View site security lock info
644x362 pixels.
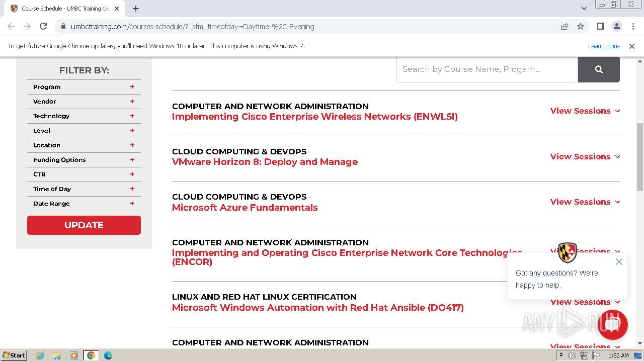tap(63, 26)
